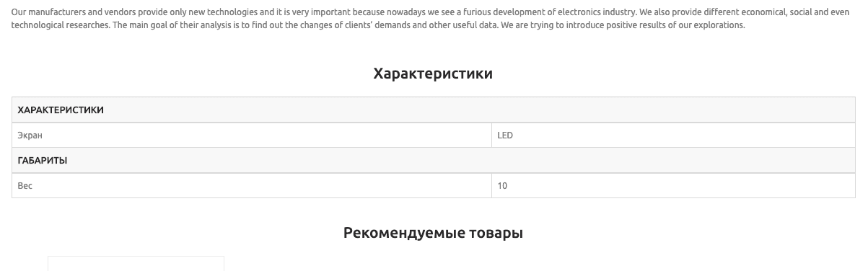Select the Вес attribute cell
This screenshot has height=271, width=868.
252,186
